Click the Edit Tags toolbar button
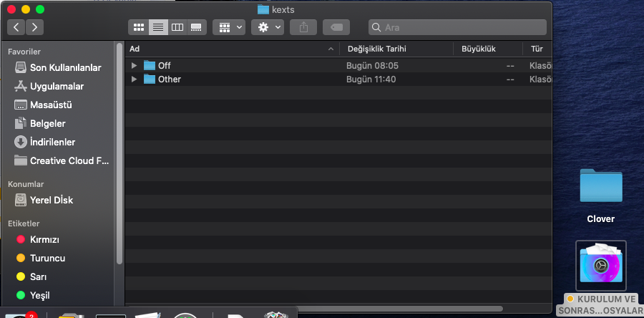644x318 pixels. coord(336,27)
